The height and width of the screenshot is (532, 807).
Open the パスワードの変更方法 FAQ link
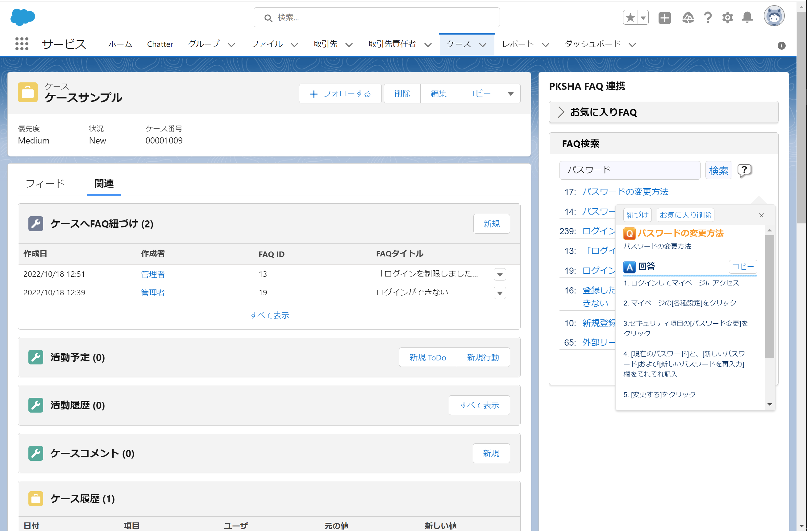click(x=625, y=192)
